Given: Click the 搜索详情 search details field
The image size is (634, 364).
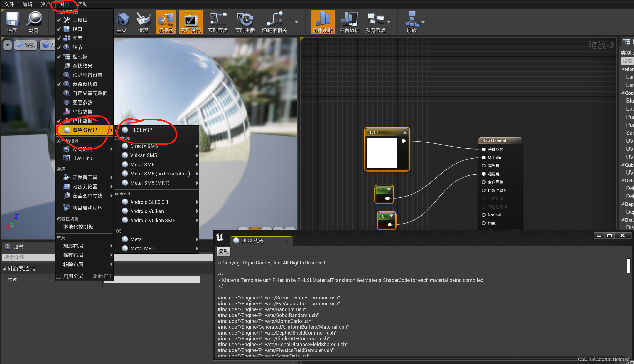Looking at the screenshot, I should [x=28, y=257].
